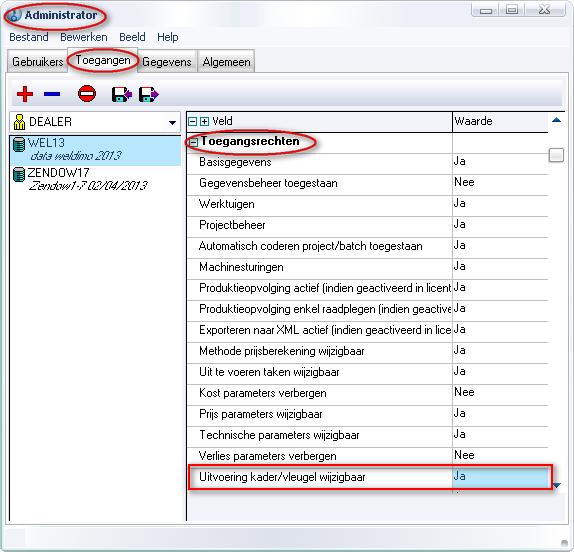Click the scrollbar thumb in properties grid
Image resolution: width=574 pixels, height=552 pixels.
pos(556,155)
